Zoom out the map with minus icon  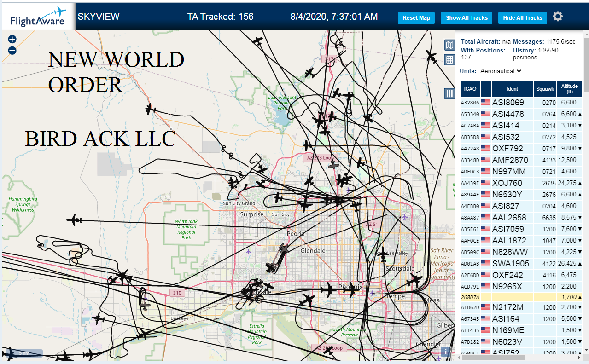[12, 51]
